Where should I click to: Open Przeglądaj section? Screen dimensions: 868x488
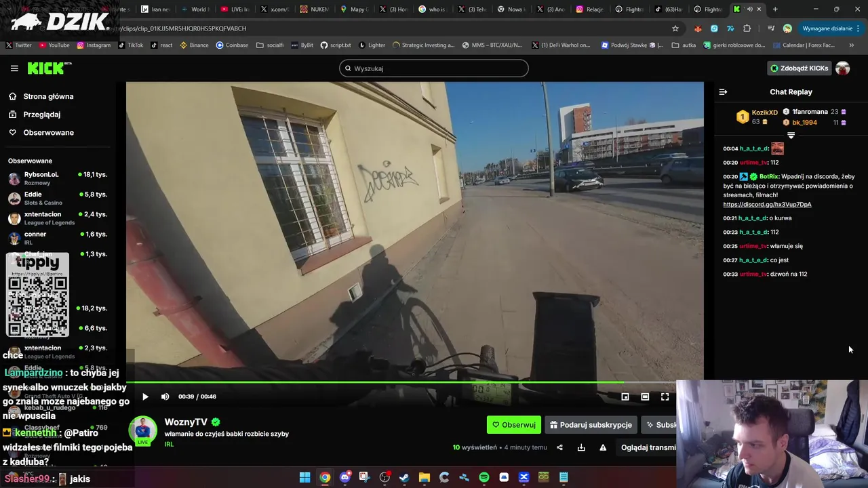(41, 115)
